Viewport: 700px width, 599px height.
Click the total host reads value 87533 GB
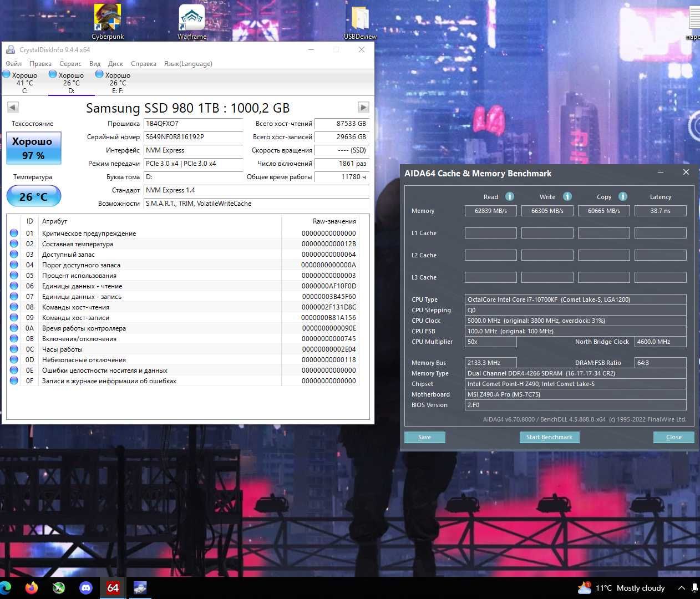click(342, 124)
